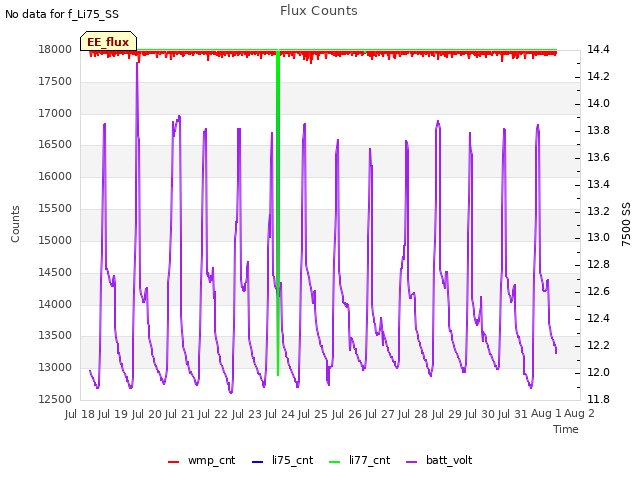This screenshot has width=640, height=480.
Task: Click the green li77_cnt vertical spike
Action: [278, 212]
